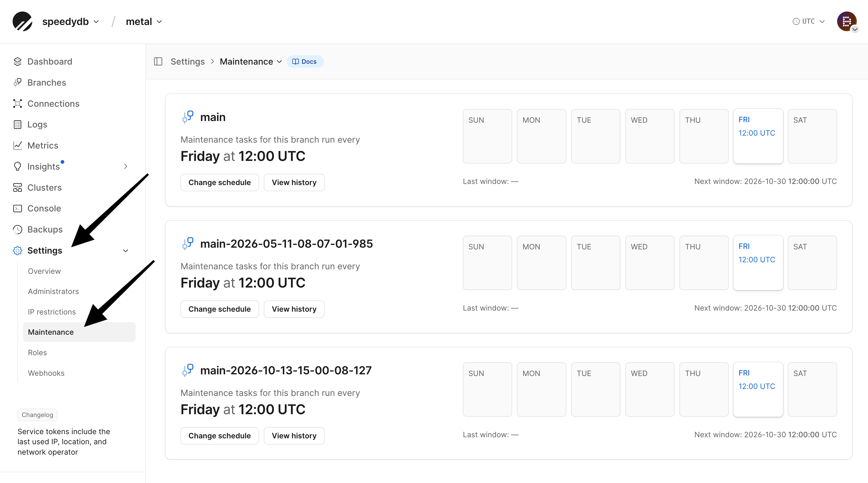This screenshot has height=483, width=868.
Task: Select SAT card for main-2026-10-13-15-00-08-127
Action: click(812, 389)
